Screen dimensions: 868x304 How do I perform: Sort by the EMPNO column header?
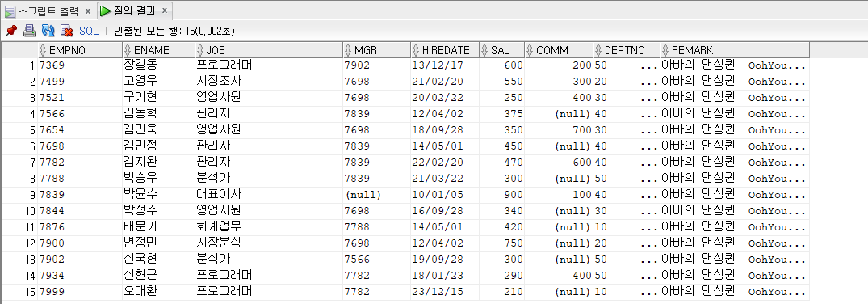[80, 50]
